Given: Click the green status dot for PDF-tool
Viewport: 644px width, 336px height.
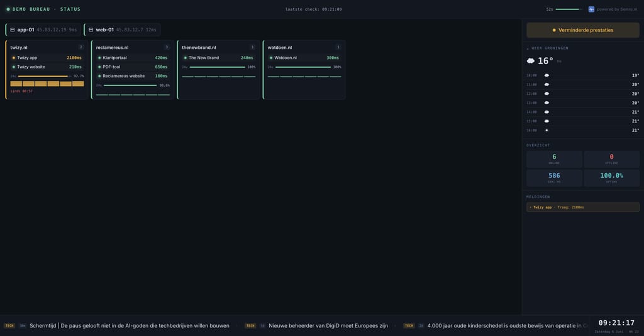Looking at the screenshot, I should 99,67.
